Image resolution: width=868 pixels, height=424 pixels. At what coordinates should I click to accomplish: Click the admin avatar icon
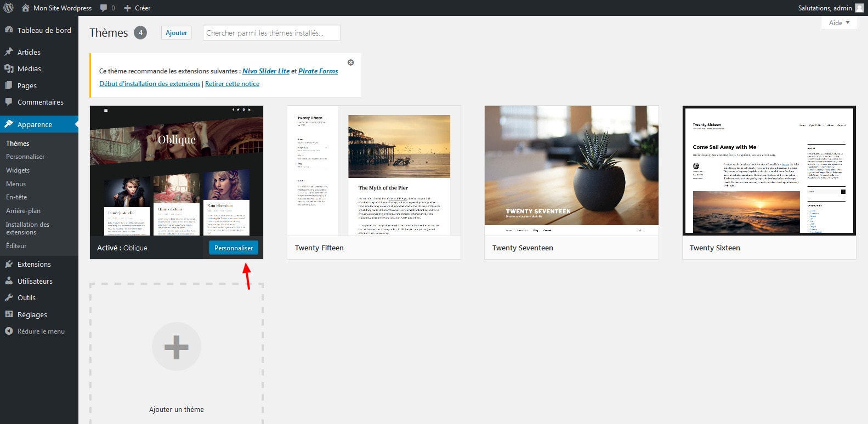tap(859, 8)
